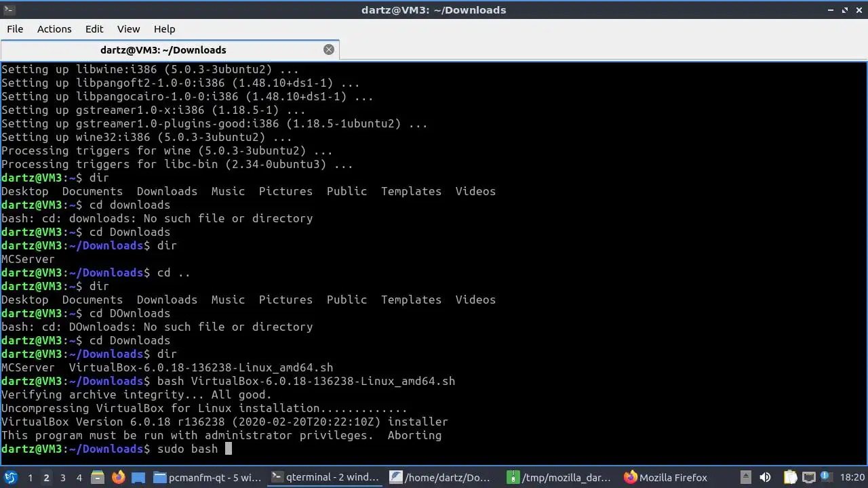Launch file manager from quick launch

click(97, 478)
